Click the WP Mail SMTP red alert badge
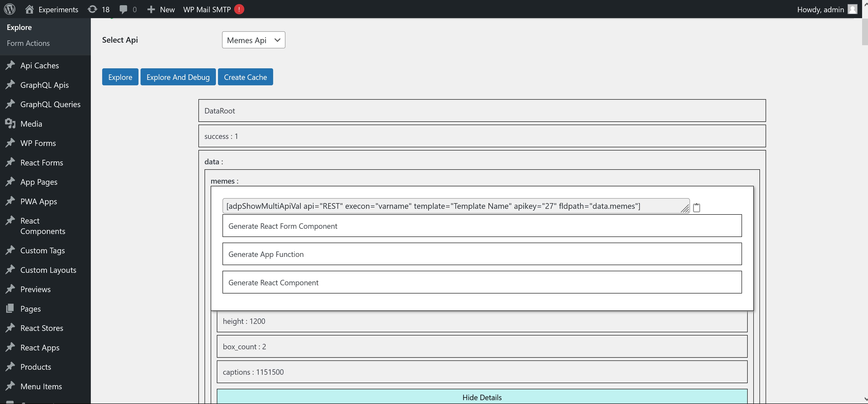Image resolution: width=868 pixels, height=404 pixels. [x=239, y=9]
